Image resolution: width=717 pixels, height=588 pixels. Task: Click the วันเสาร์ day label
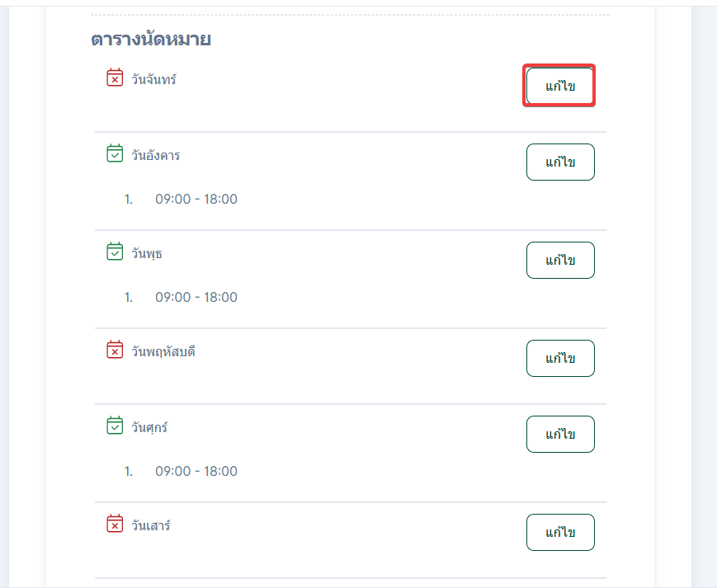[x=151, y=525]
